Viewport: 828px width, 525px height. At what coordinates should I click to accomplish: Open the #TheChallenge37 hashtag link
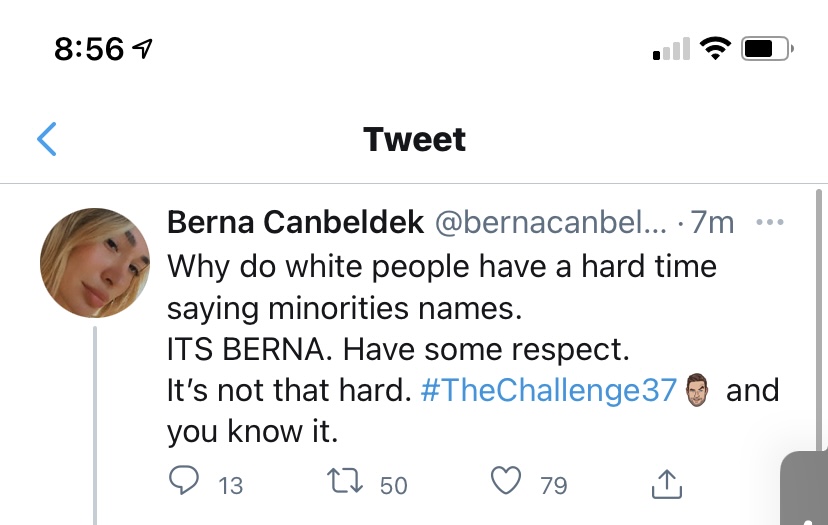(x=549, y=390)
